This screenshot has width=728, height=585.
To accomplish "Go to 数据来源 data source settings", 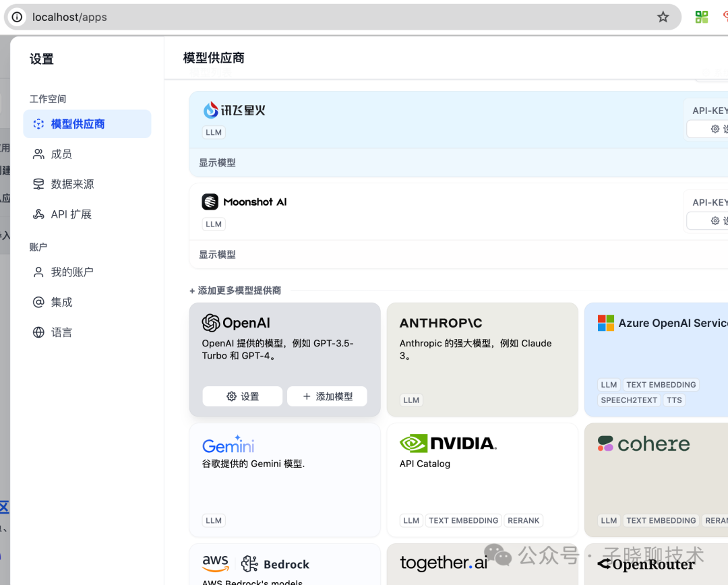I will (87, 184).
